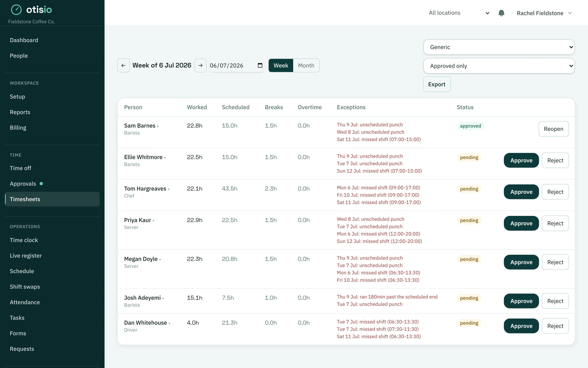
Task: Click Sam Barnes' approved status badge
Action: (x=470, y=126)
